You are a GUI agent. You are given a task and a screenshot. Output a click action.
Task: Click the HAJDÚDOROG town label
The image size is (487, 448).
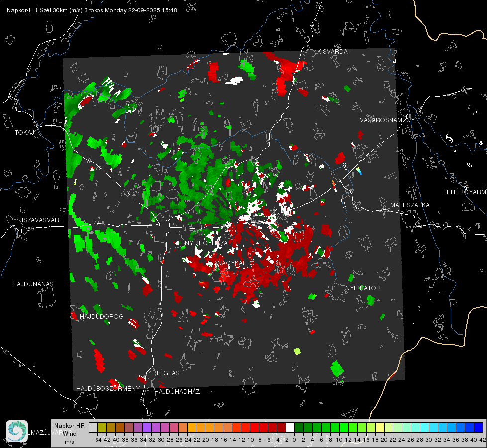pos(101,317)
